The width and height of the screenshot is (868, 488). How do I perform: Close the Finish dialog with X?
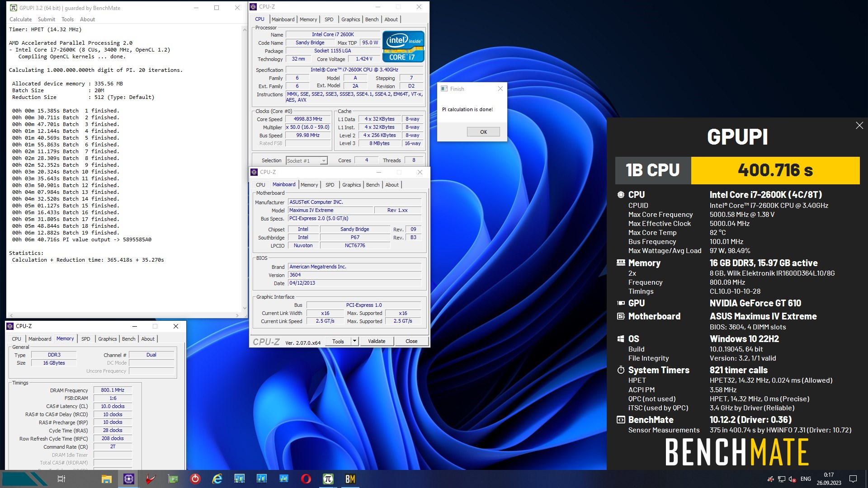[500, 89]
